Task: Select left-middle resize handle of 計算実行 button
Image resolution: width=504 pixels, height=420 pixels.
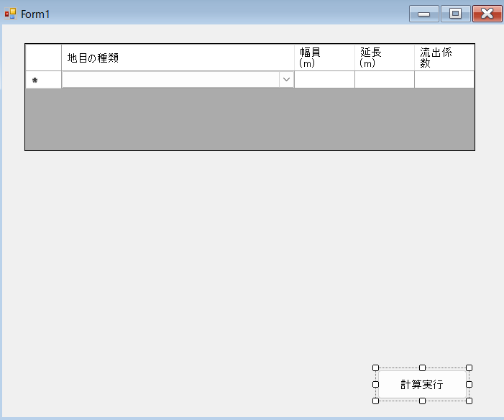Action: [375, 384]
